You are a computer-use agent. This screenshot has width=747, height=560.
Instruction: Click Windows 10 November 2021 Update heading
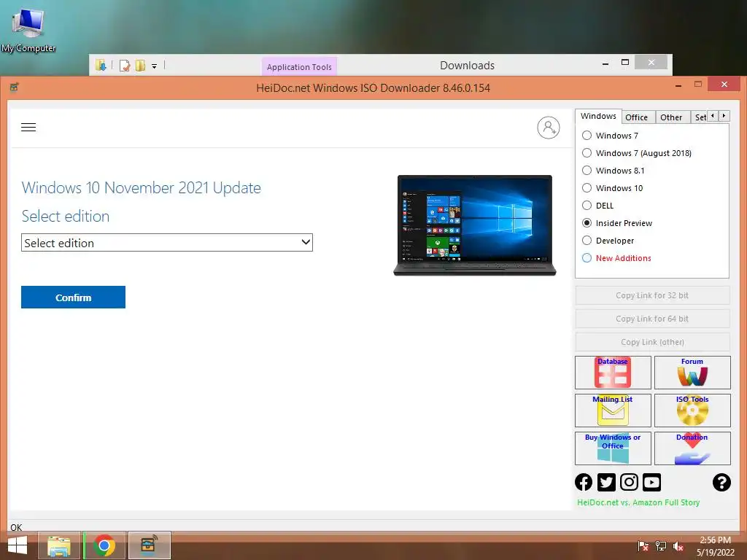(142, 187)
